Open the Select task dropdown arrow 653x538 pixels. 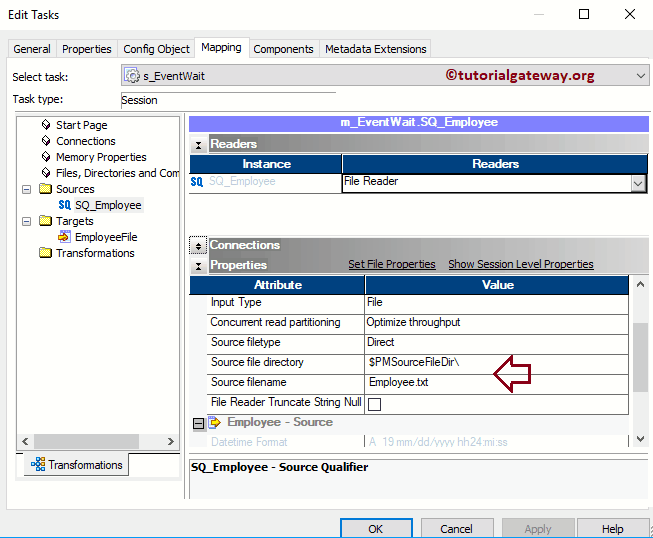pos(641,76)
